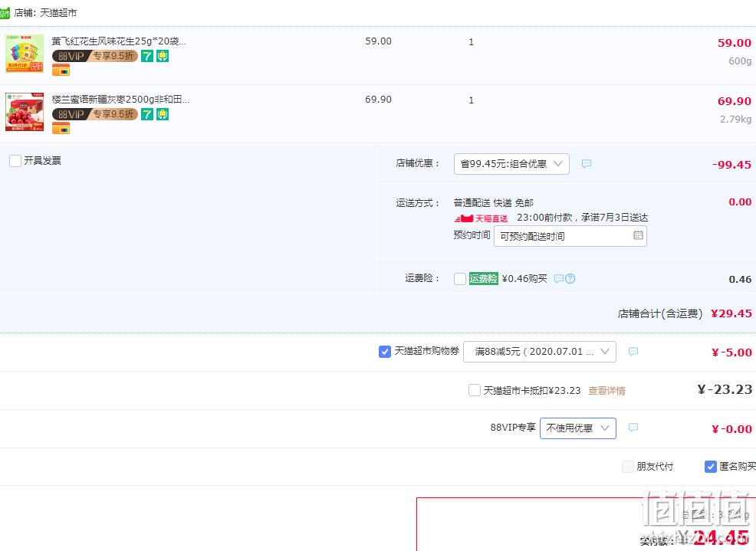Uncheck the 天猫超市购物券 checkbox
The width and height of the screenshot is (756, 551).
[x=385, y=352]
